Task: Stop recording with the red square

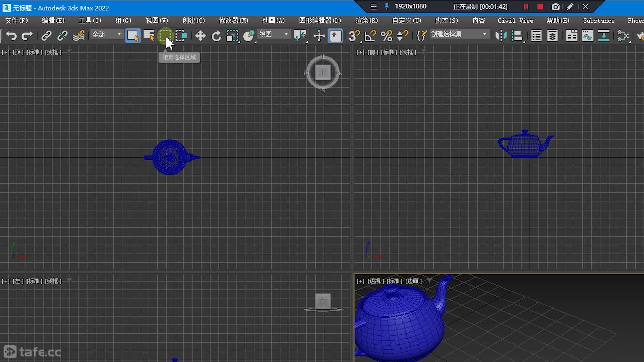Action: click(540, 7)
